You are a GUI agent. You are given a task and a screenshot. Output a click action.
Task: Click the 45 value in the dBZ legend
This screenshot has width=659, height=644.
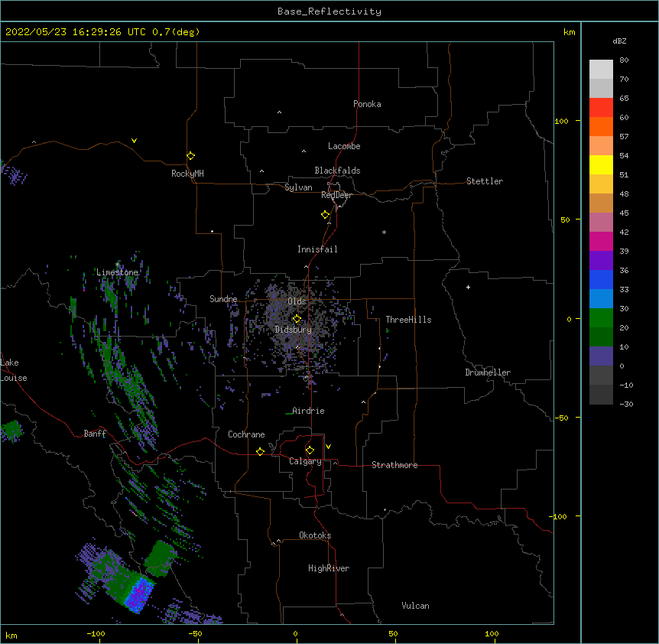[x=624, y=213]
